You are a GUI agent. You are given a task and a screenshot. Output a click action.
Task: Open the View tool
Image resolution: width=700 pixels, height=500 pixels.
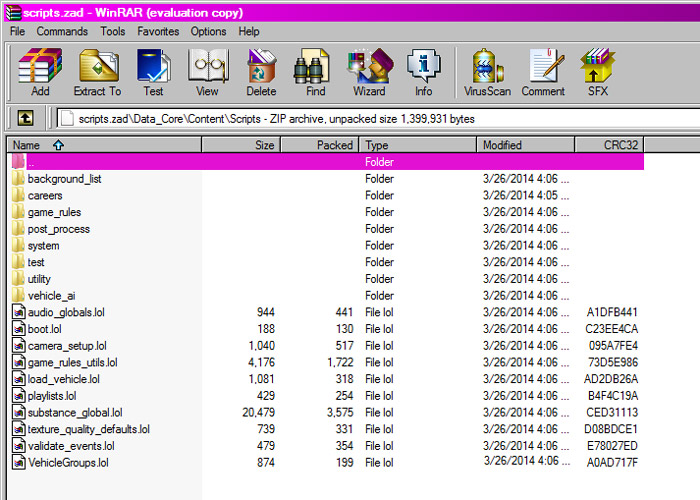click(208, 73)
